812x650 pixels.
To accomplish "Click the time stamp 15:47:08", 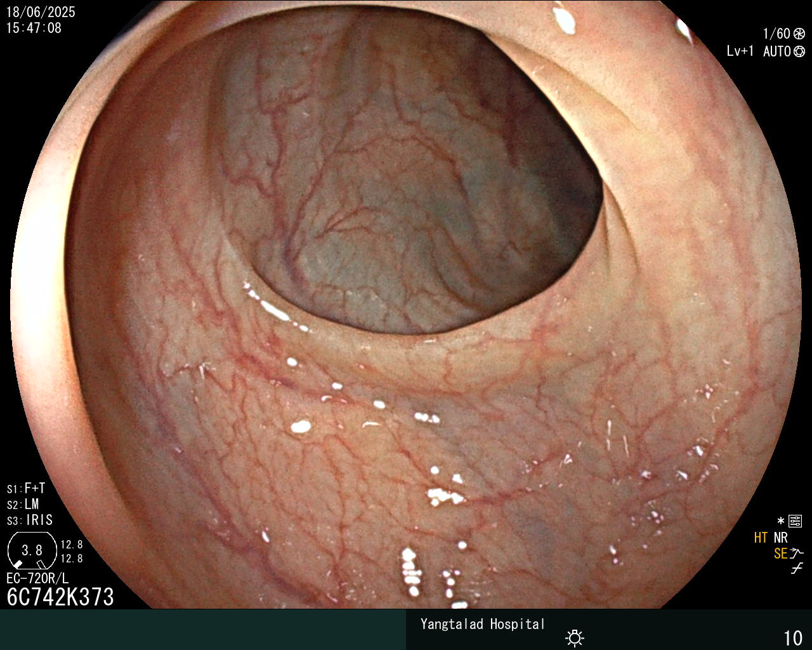I will [34, 28].
